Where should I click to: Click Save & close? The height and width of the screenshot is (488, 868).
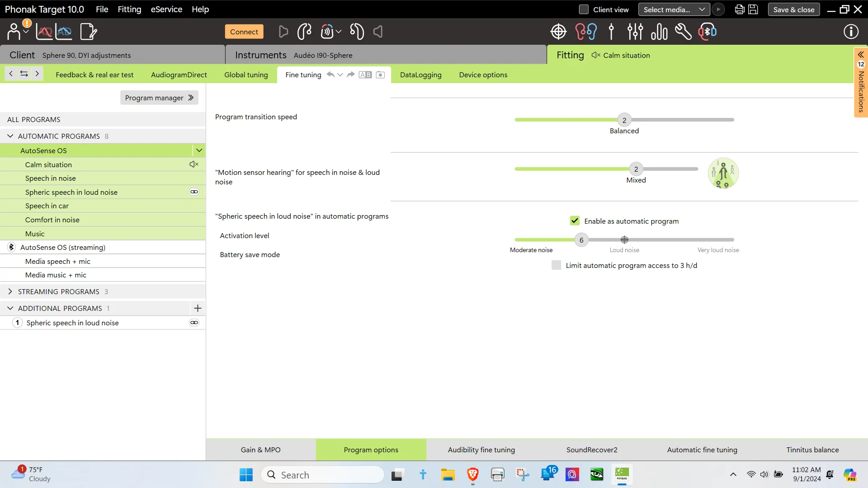coord(793,9)
